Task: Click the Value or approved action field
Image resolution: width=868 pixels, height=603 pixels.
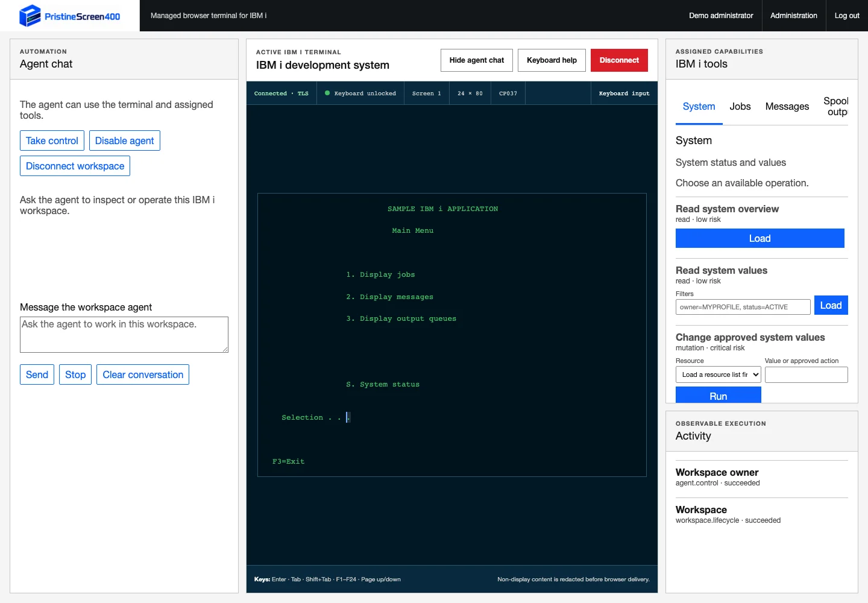Action: click(x=806, y=374)
